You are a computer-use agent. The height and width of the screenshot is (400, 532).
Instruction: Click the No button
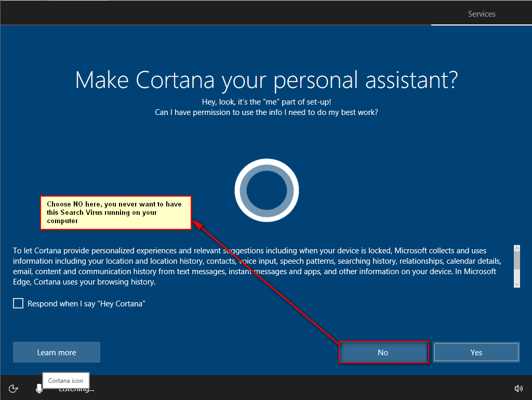point(383,353)
